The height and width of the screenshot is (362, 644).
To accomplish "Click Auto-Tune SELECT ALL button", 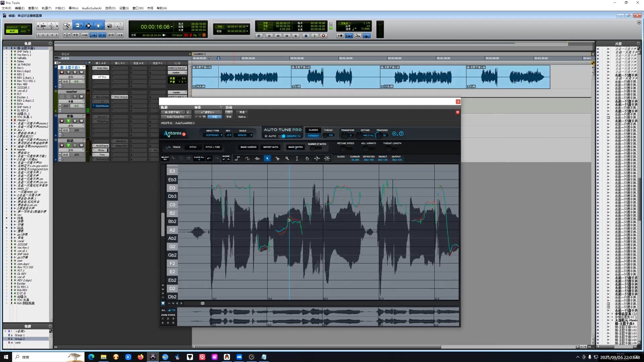I will pyautogui.click(x=165, y=158).
